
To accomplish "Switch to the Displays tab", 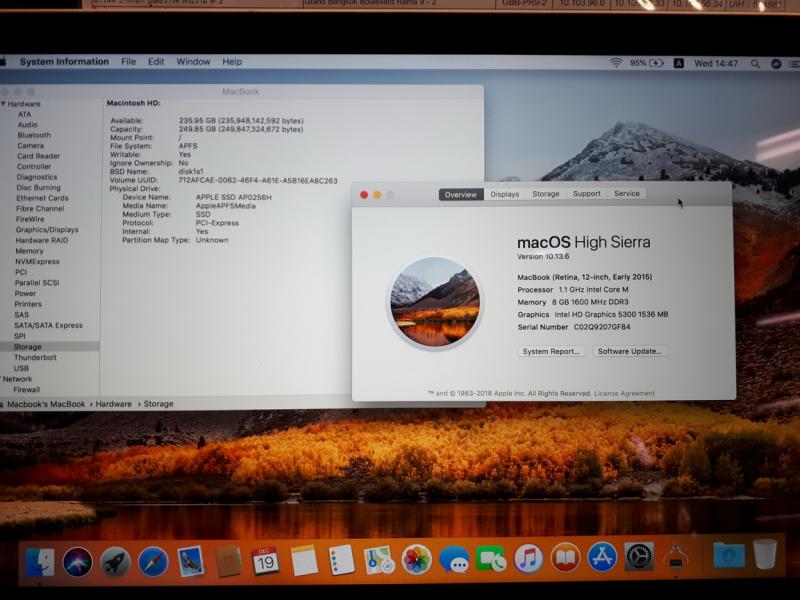I will coord(505,194).
